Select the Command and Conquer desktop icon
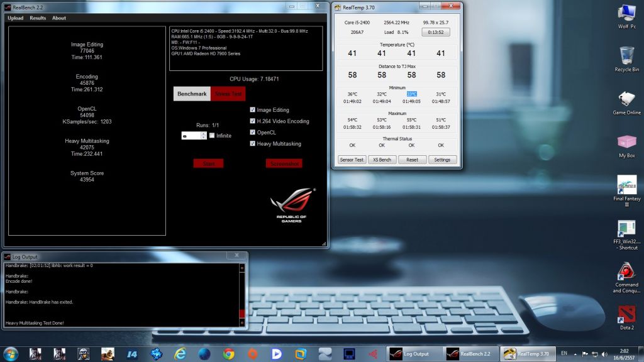Viewport: 644px width, 362px height. click(627, 278)
